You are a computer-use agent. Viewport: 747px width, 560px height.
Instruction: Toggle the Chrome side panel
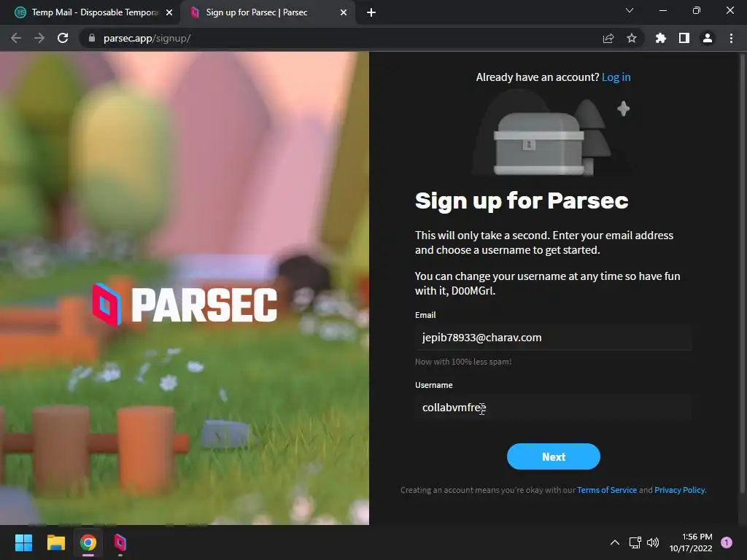[684, 38]
